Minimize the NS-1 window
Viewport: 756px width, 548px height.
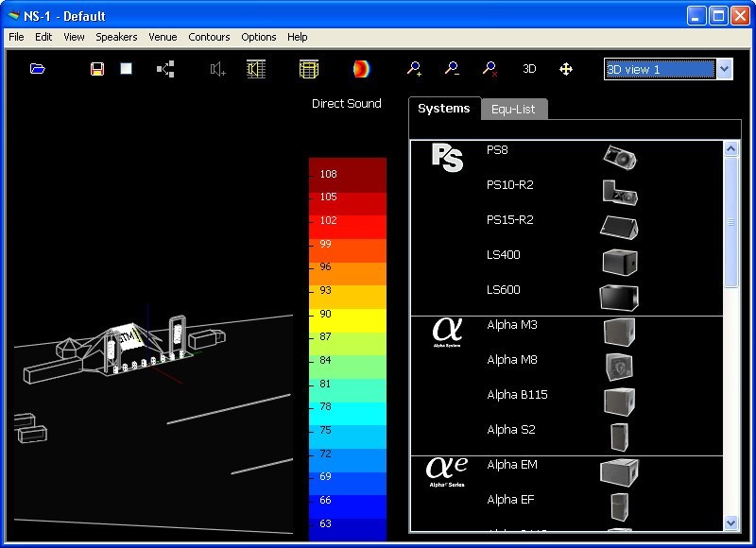(696, 16)
